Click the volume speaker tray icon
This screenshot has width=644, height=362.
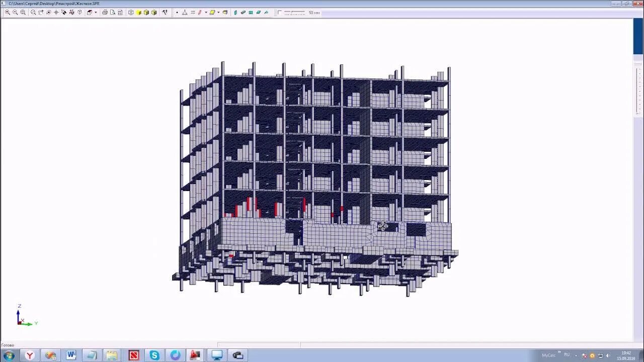(608, 355)
